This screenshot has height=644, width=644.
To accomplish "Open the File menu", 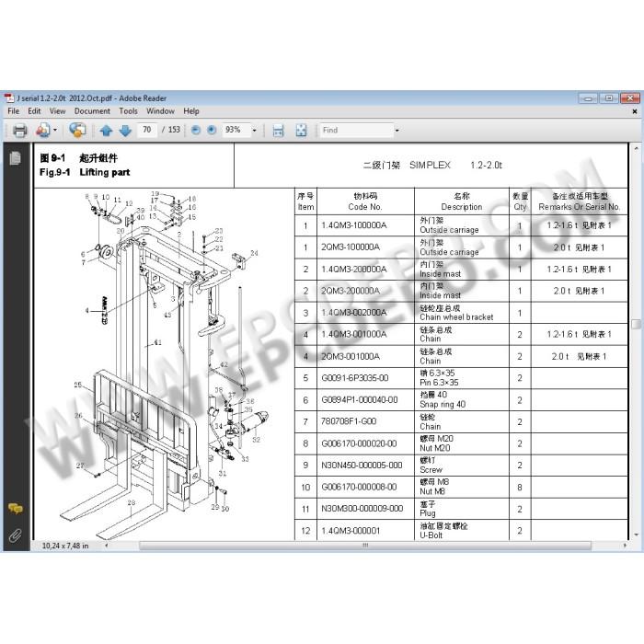I will click(14, 111).
